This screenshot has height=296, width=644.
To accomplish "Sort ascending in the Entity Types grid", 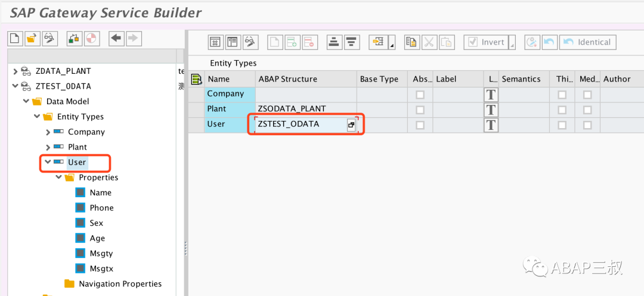I will pyautogui.click(x=334, y=42).
